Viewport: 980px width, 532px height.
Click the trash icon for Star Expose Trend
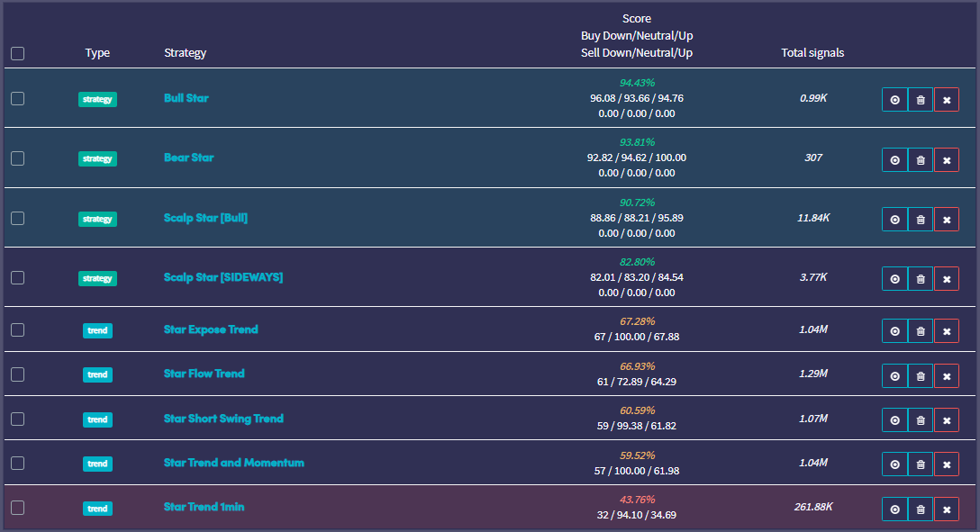(x=921, y=331)
